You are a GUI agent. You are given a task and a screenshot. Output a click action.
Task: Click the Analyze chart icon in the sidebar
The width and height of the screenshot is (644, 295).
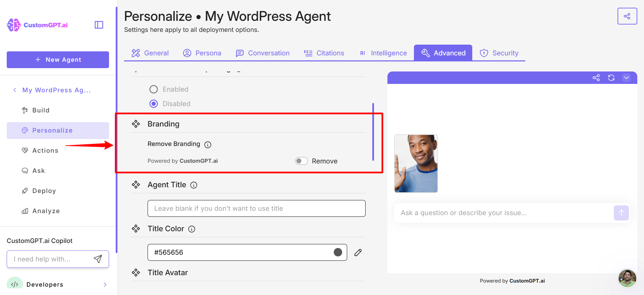click(x=25, y=211)
